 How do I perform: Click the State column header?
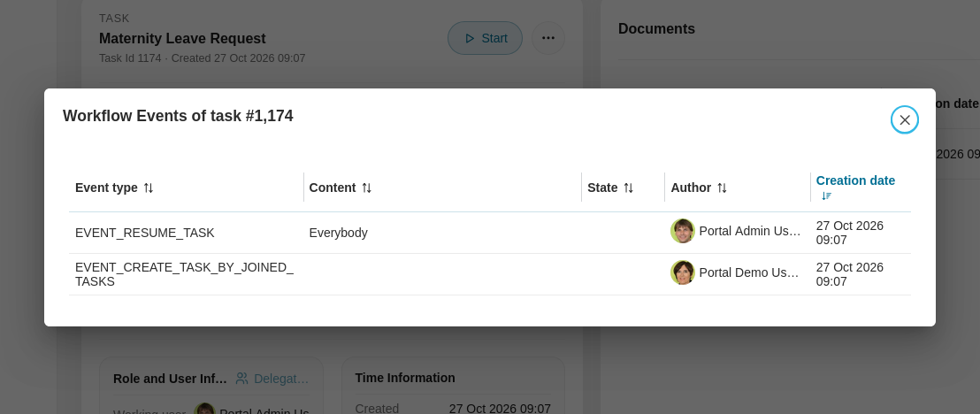(624, 188)
